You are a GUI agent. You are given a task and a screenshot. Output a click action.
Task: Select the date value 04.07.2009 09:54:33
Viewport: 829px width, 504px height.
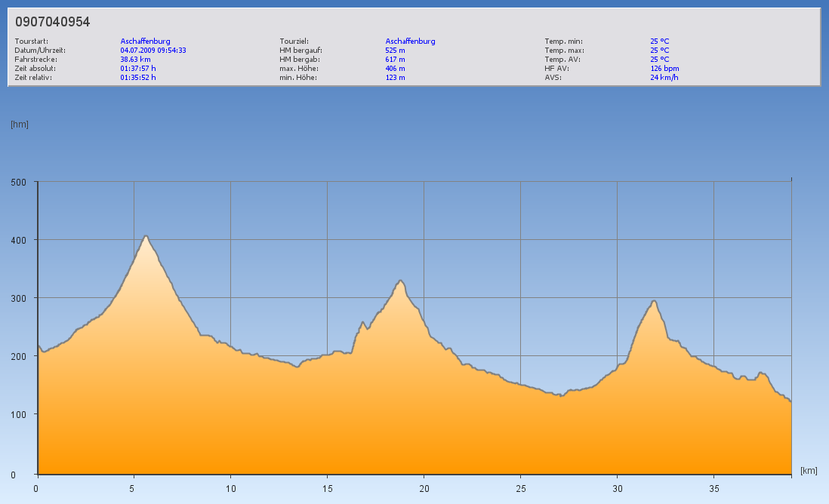[153, 51]
